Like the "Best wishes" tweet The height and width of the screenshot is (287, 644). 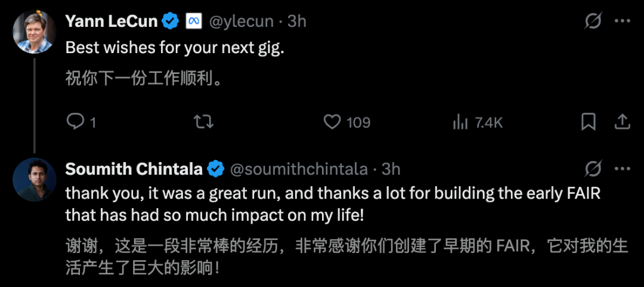click(332, 122)
